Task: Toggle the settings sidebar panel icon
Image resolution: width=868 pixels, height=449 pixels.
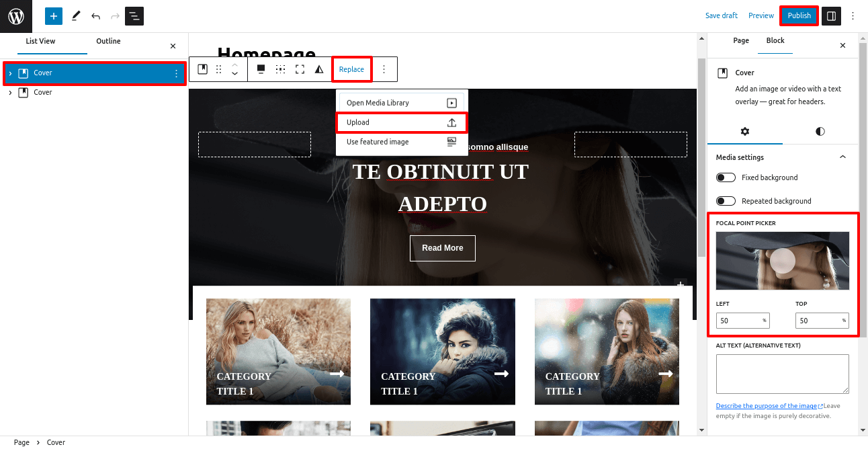Action: tap(831, 16)
